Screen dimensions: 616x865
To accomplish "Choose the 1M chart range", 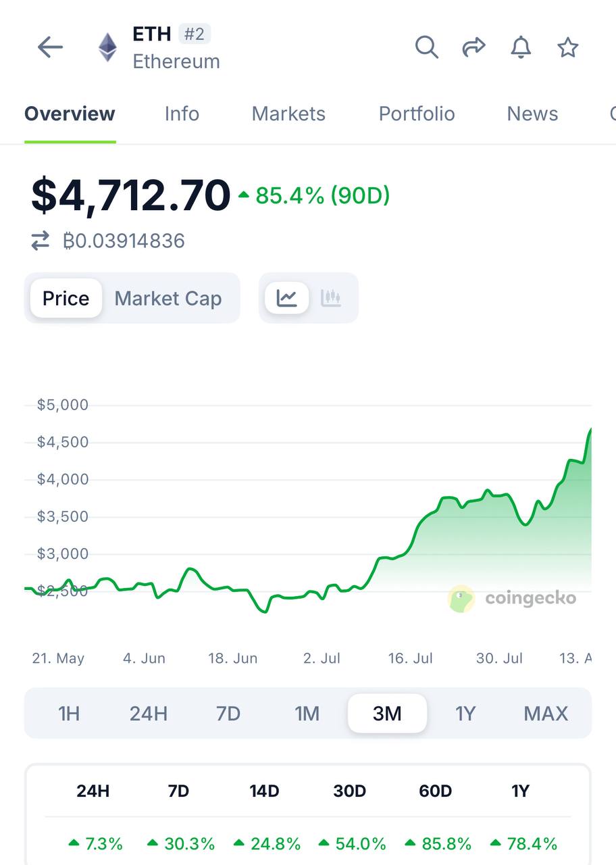I will [307, 714].
